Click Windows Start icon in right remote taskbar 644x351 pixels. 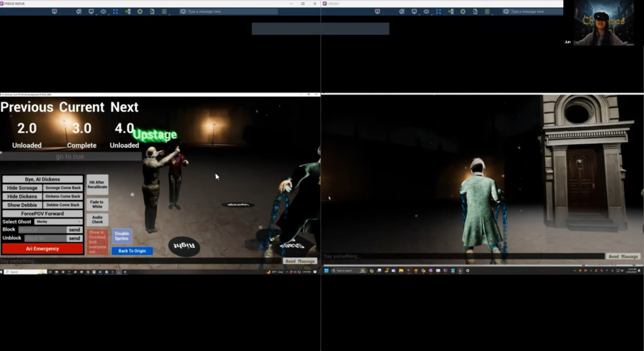326,271
